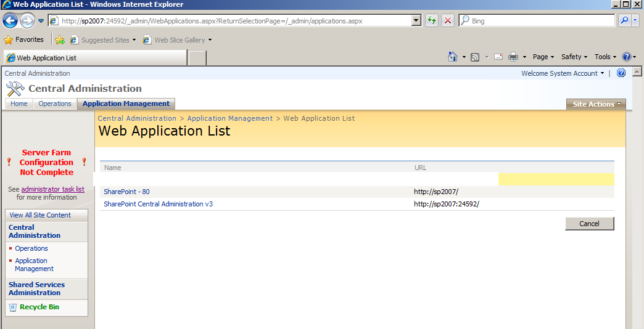
Task: Click Application Management breadcrumb link
Action: (230, 118)
